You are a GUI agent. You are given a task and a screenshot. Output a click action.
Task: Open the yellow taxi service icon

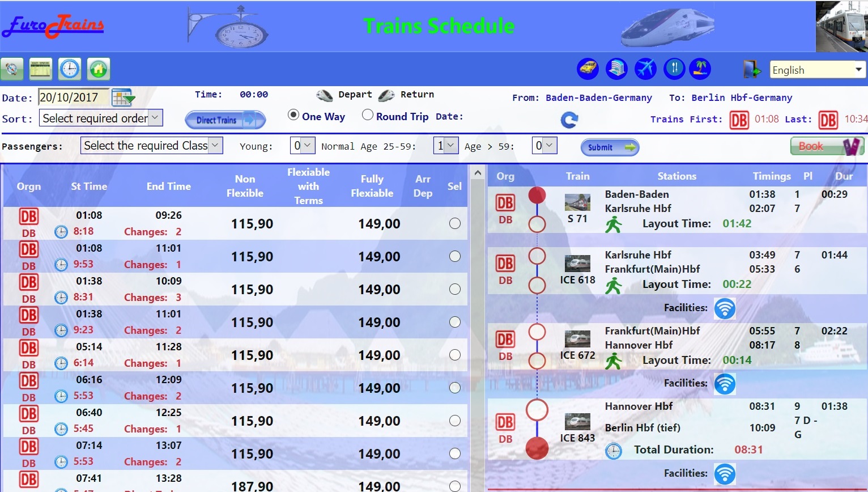[x=588, y=69]
